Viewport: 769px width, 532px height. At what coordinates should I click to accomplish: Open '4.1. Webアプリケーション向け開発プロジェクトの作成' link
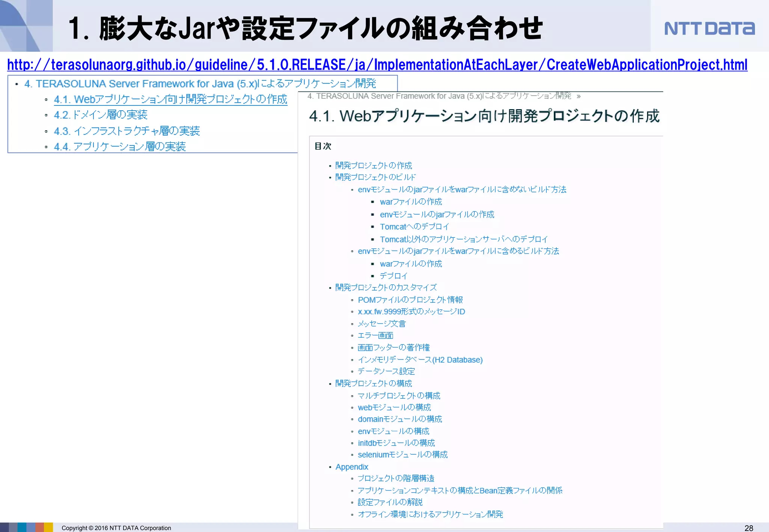(x=170, y=99)
